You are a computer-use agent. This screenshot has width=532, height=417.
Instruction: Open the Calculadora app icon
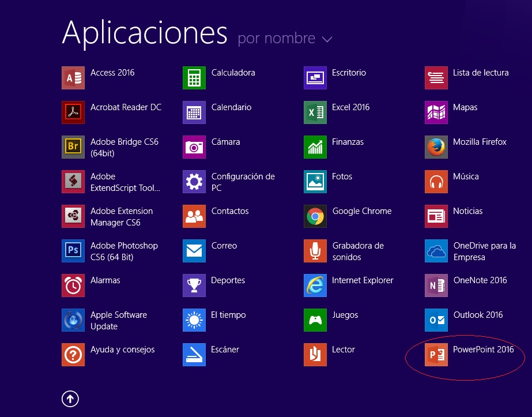194,78
